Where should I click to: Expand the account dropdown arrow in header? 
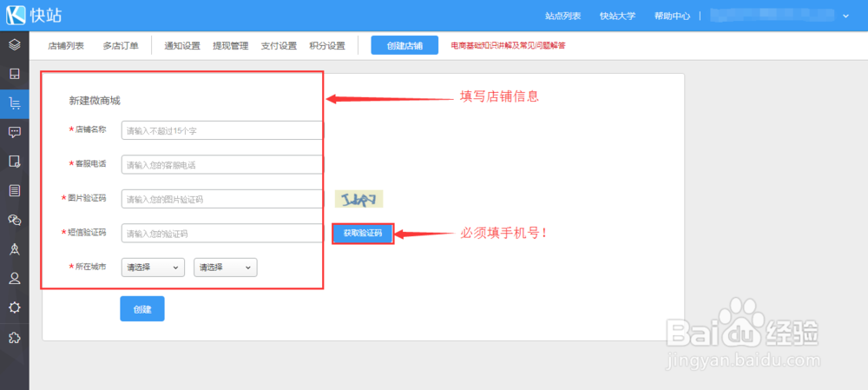(x=845, y=16)
